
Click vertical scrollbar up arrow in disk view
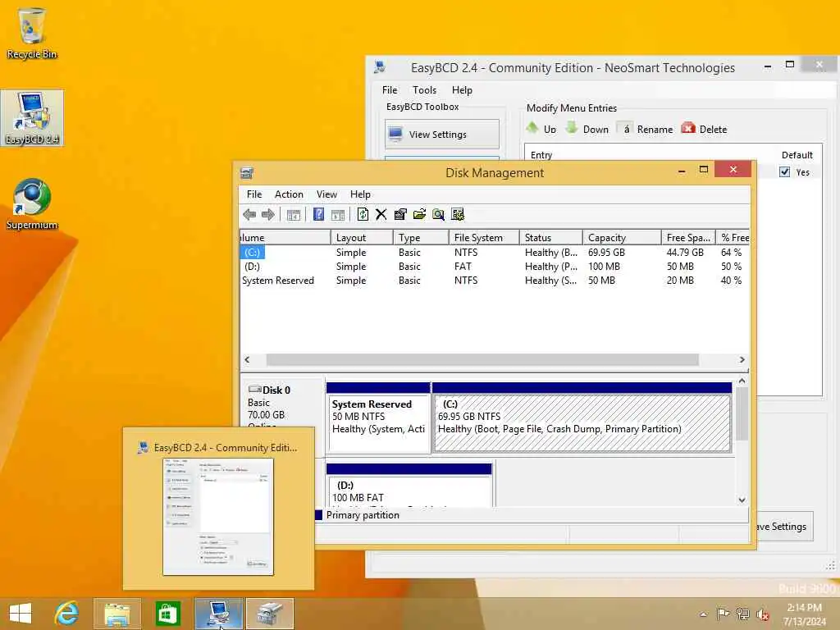coord(742,381)
